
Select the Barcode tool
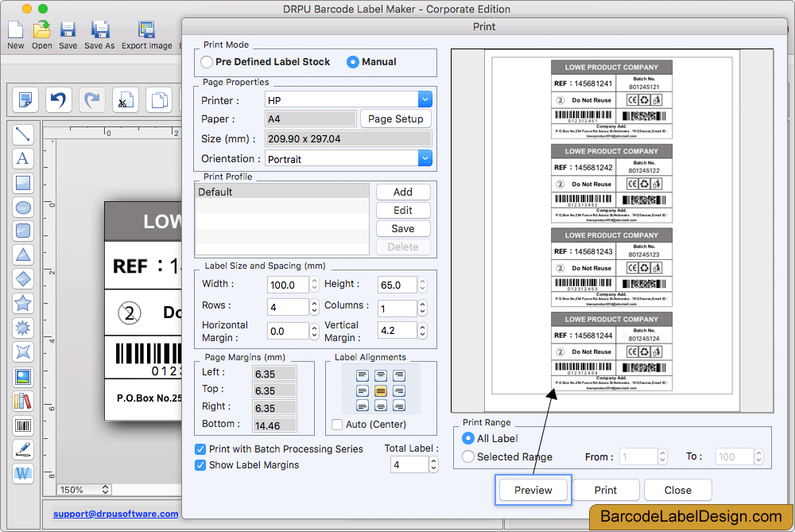click(x=23, y=425)
